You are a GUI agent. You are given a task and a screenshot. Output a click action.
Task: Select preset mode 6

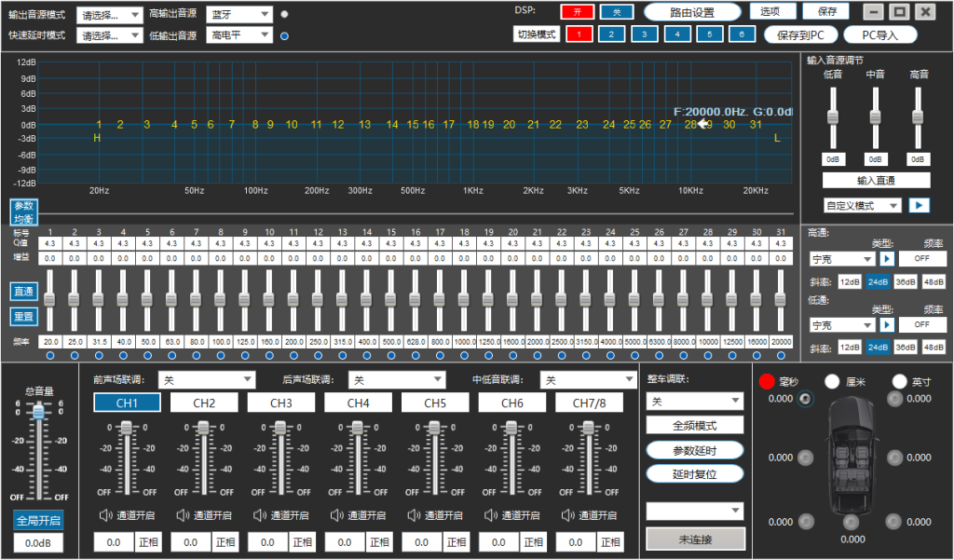click(742, 34)
